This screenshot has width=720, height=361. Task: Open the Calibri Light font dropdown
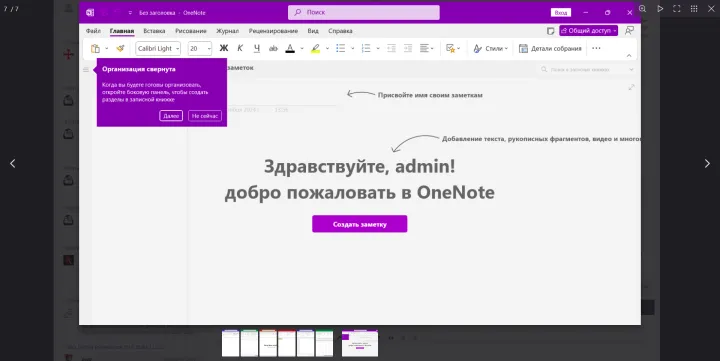click(158, 48)
